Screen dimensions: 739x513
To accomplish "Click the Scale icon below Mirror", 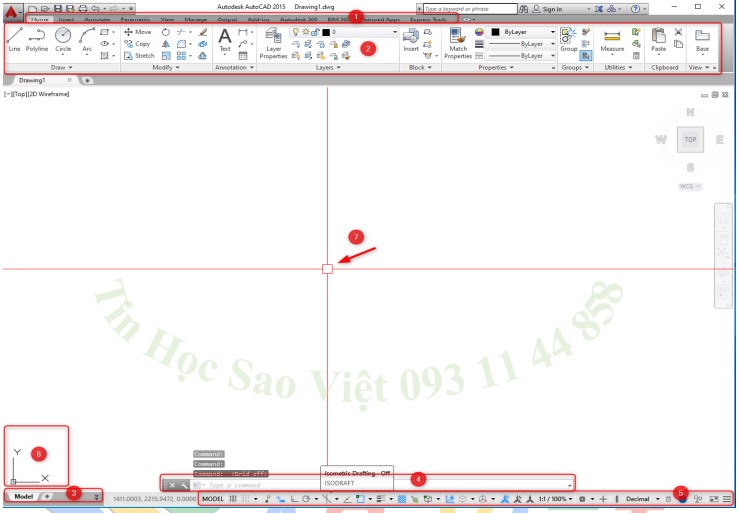I will (x=166, y=56).
